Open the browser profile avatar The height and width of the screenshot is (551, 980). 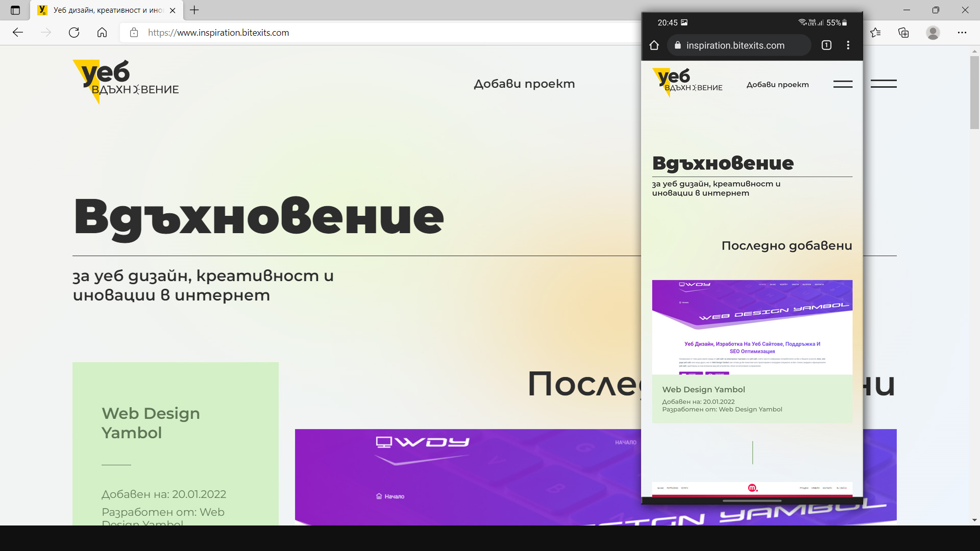[933, 33]
